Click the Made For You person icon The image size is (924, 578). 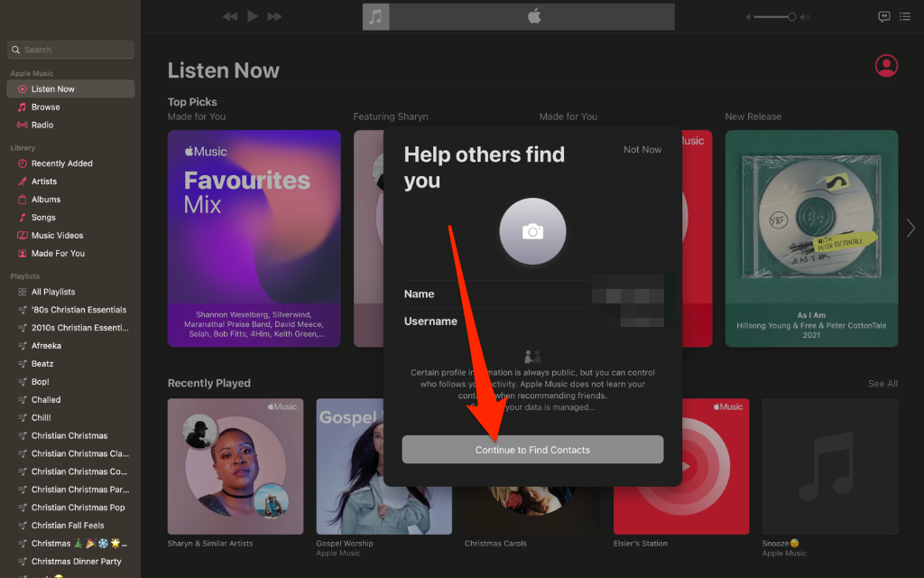[23, 253]
